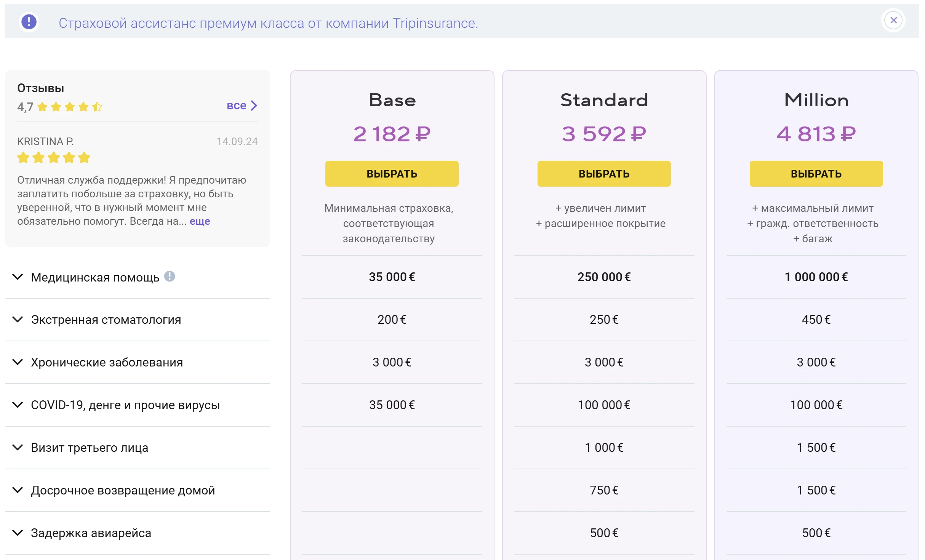The width and height of the screenshot is (925, 560).
Task: Choose the Base plan with ВЫБРАТЬ
Action: (392, 174)
